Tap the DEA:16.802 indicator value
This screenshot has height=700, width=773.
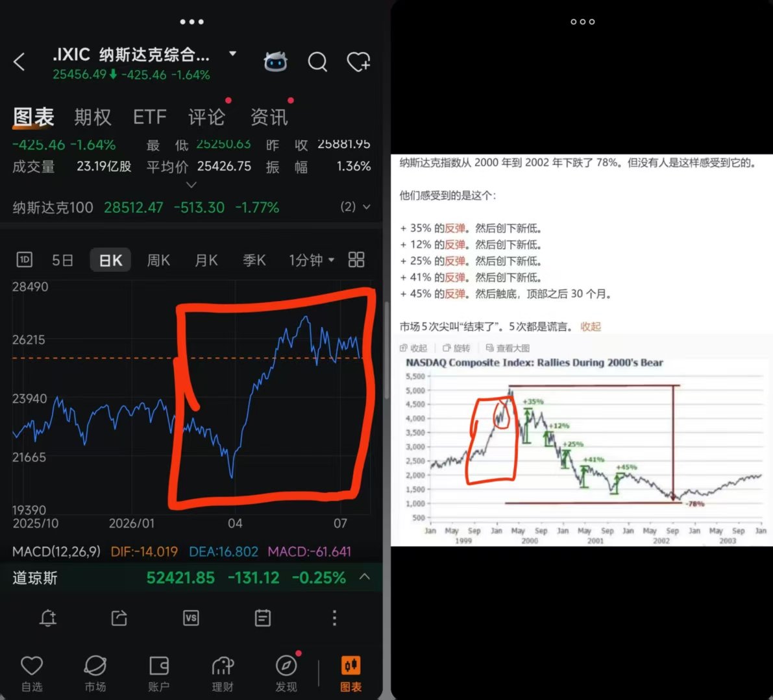tap(223, 551)
